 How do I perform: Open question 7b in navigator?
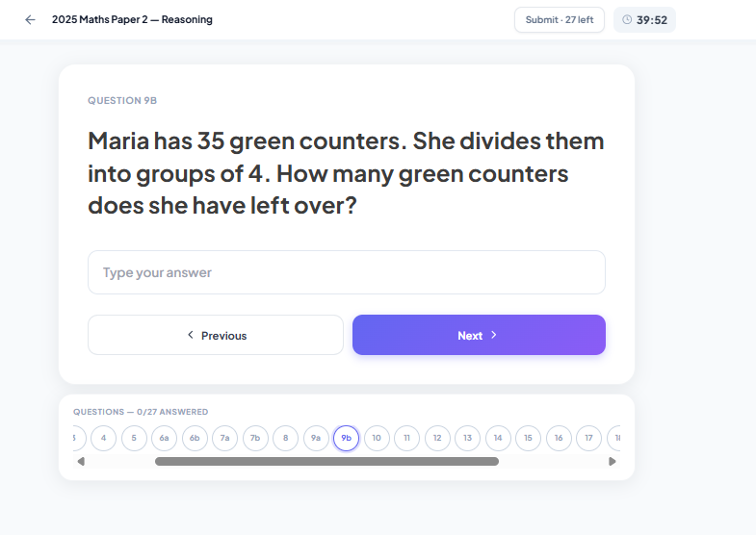255,438
